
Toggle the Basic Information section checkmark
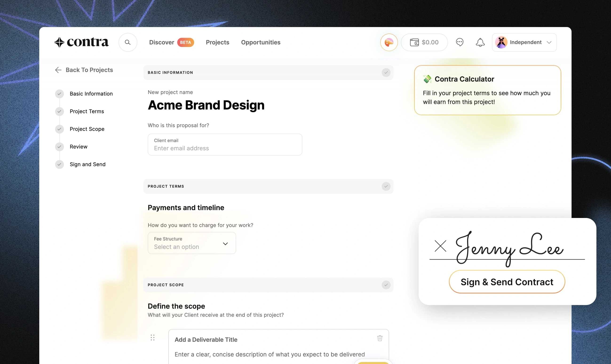386,72
